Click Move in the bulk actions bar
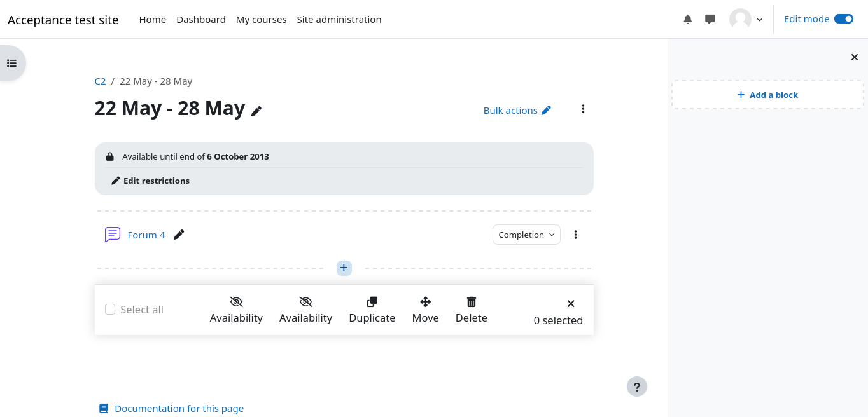 (425, 310)
